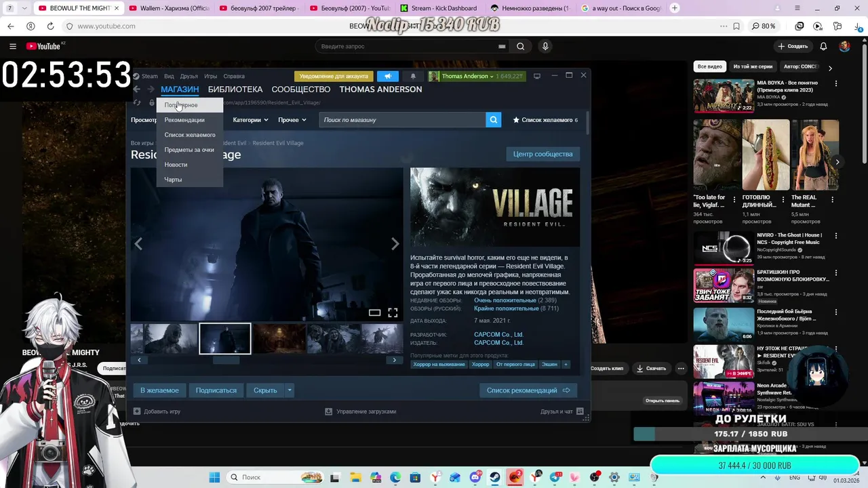Move thumbnail strip right with the small arrow
Image resolution: width=868 pixels, height=488 pixels.
pos(394,360)
